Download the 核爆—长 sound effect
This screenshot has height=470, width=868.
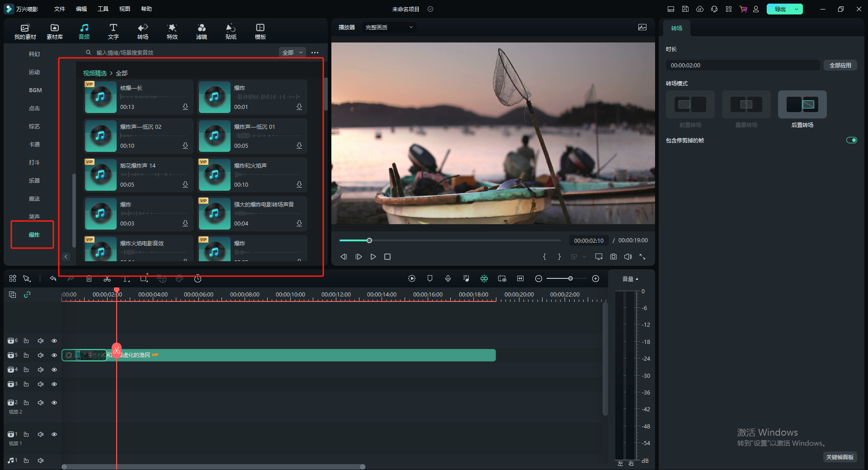coord(185,107)
